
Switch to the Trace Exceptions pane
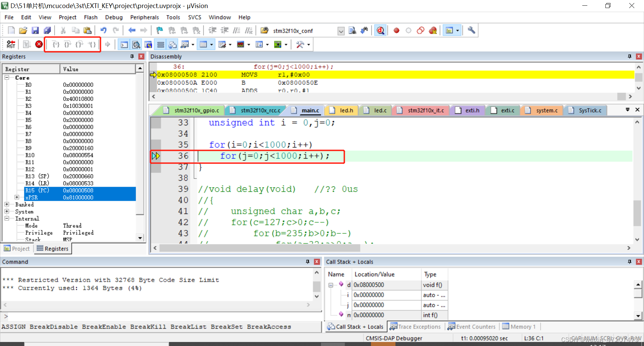point(419,326)
